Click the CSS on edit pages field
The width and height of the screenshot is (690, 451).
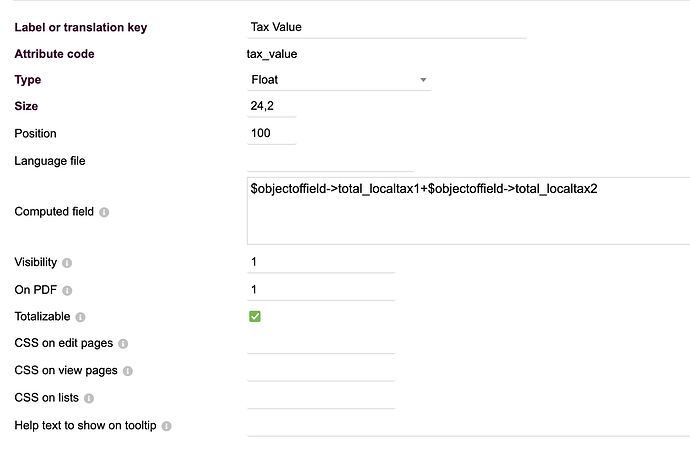[x=320, y=343]
